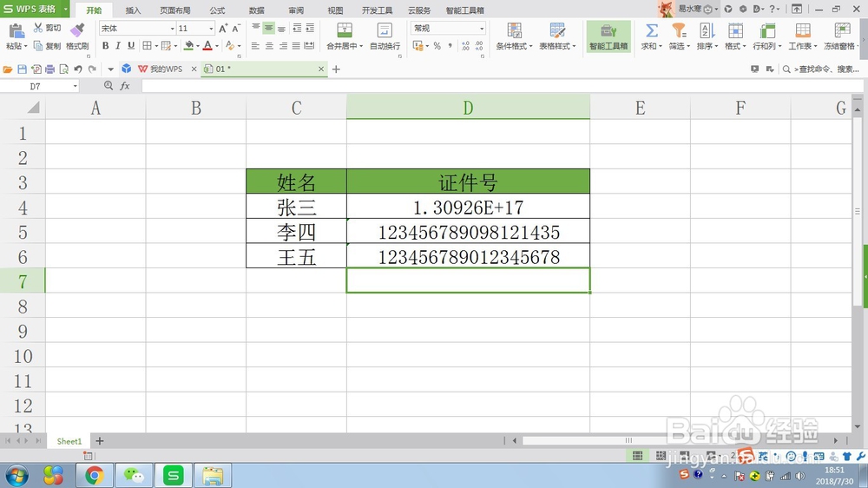The height and width of the screenshot is (488, 868).
Task: Add a new document tab with plus
Action: click(x=336, y=69)
